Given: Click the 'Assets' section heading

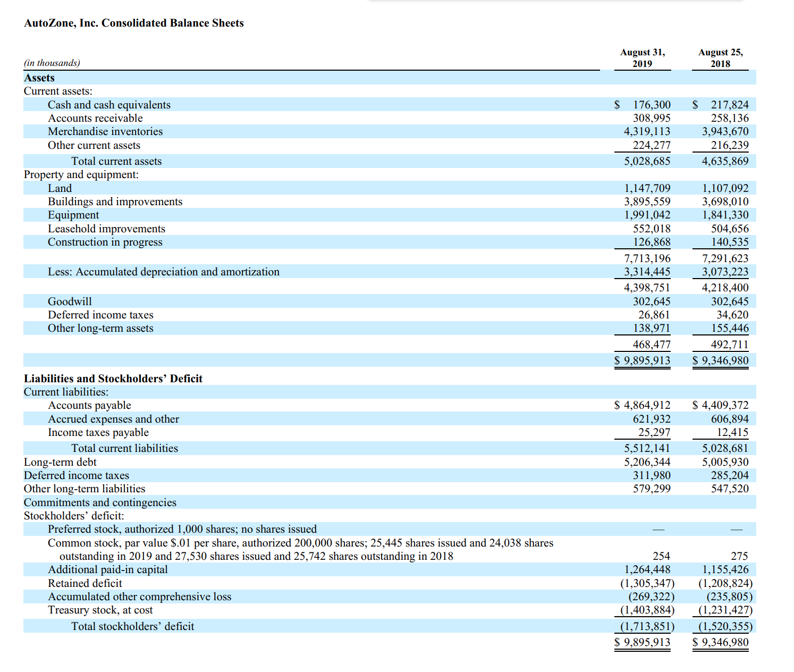Looking at the screenshot, I should pos(39,78).
